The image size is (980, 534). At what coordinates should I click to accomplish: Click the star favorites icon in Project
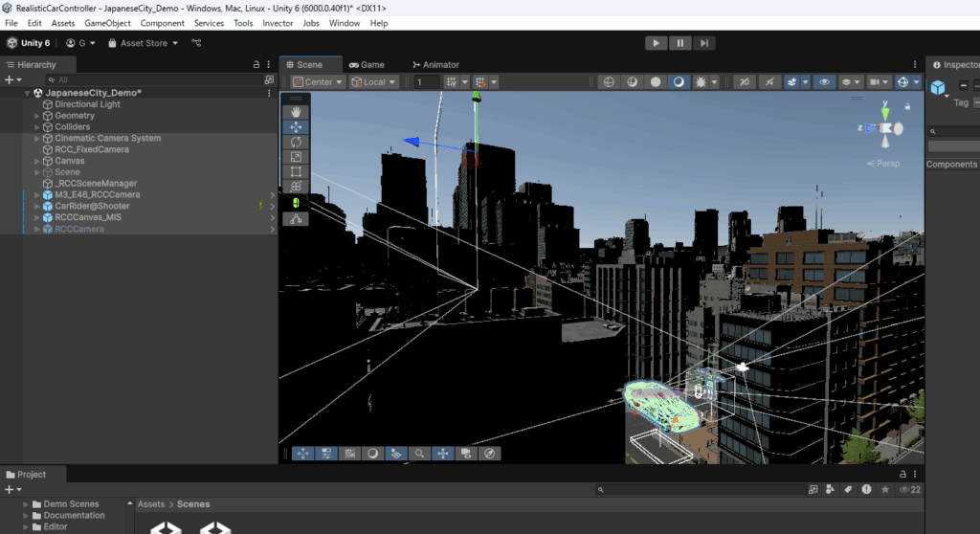(x=885, y=490)
